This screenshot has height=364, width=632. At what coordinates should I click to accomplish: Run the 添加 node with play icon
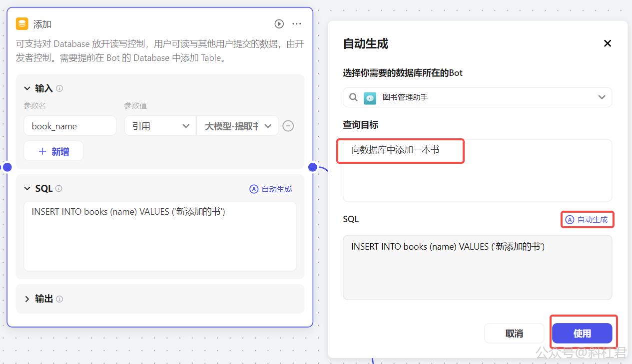coord(279,24)
